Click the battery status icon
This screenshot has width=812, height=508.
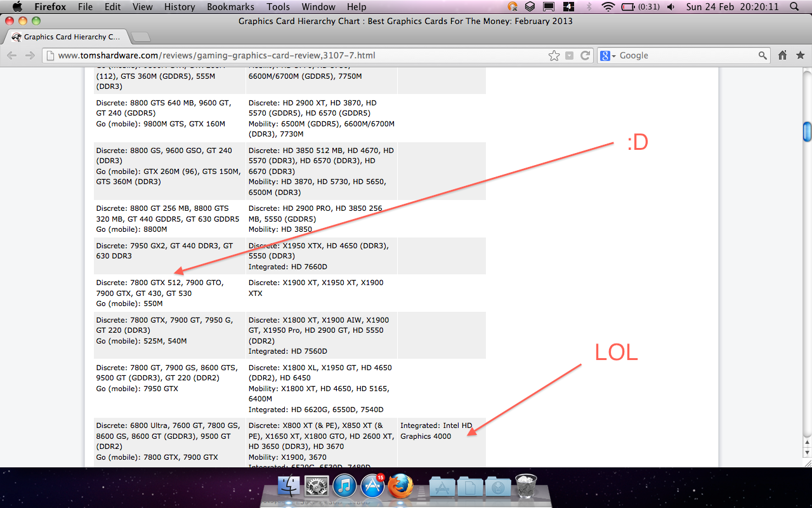(627, 7)
